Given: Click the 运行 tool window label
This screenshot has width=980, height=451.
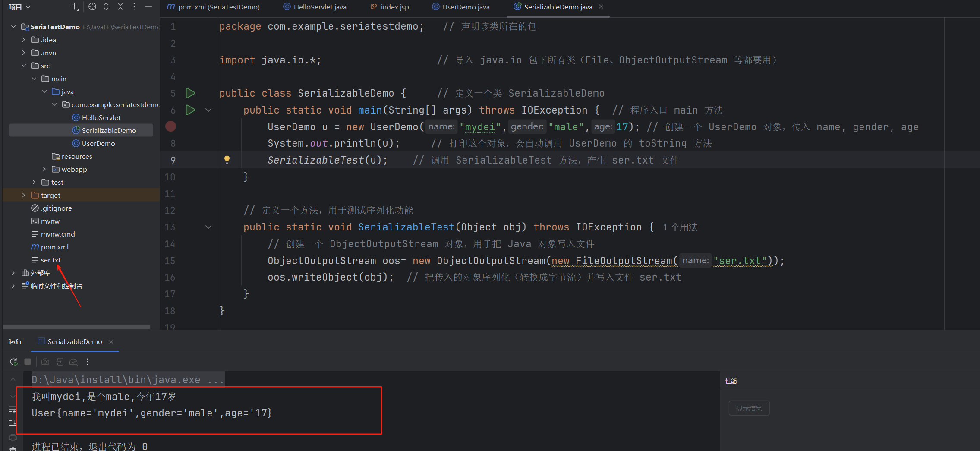Looking at the screenshot, I should (16, 341).
